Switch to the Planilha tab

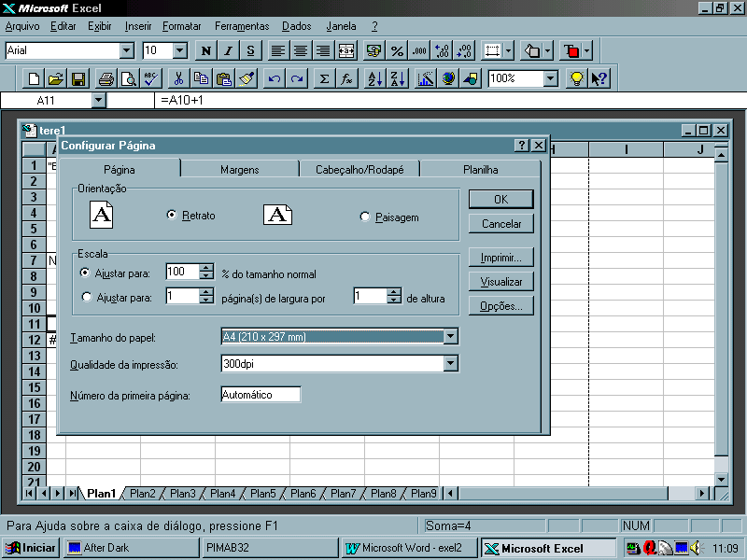480,170
